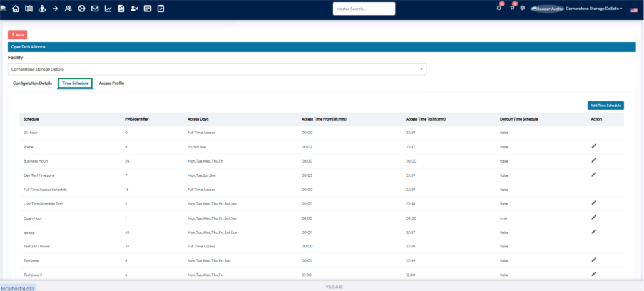Viewport: 644px width, 291px height.
Task: Click the edit pencil for Open Hour row
Action: (x=593, y=218)
